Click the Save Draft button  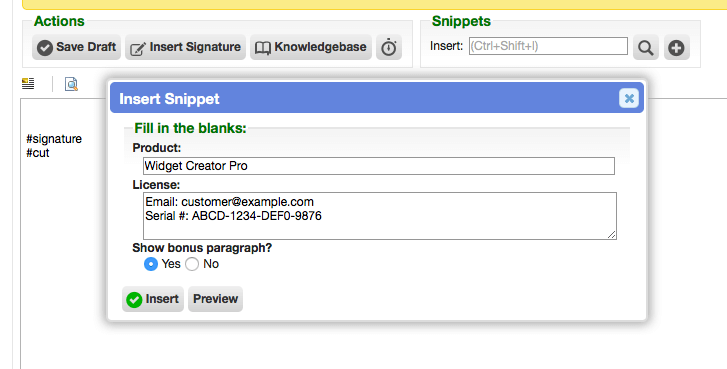[77, 47]
